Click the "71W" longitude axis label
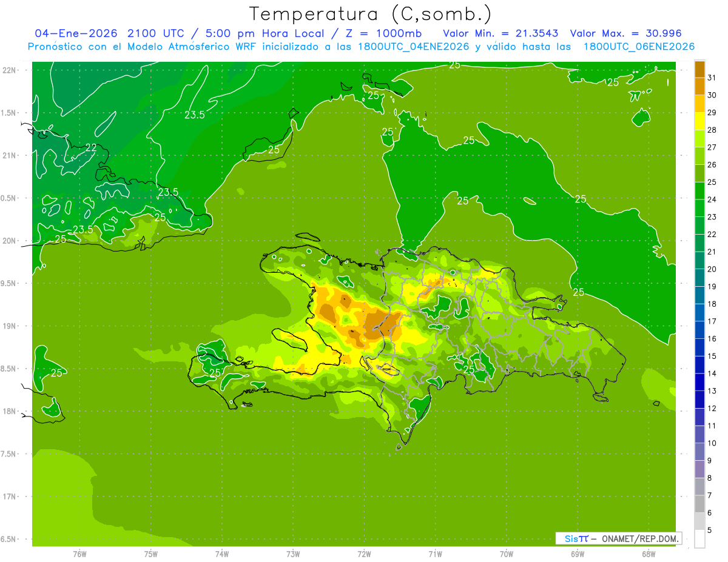 point(435,554)
